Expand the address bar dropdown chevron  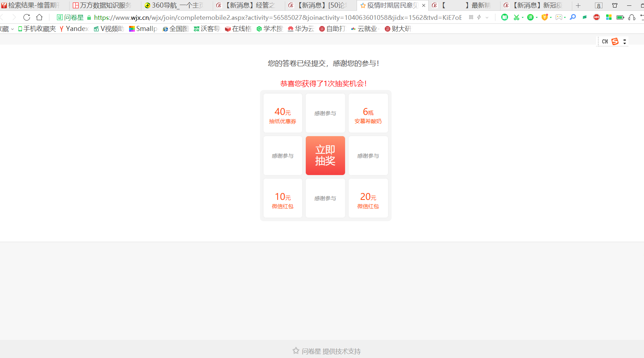click(487, 17)
